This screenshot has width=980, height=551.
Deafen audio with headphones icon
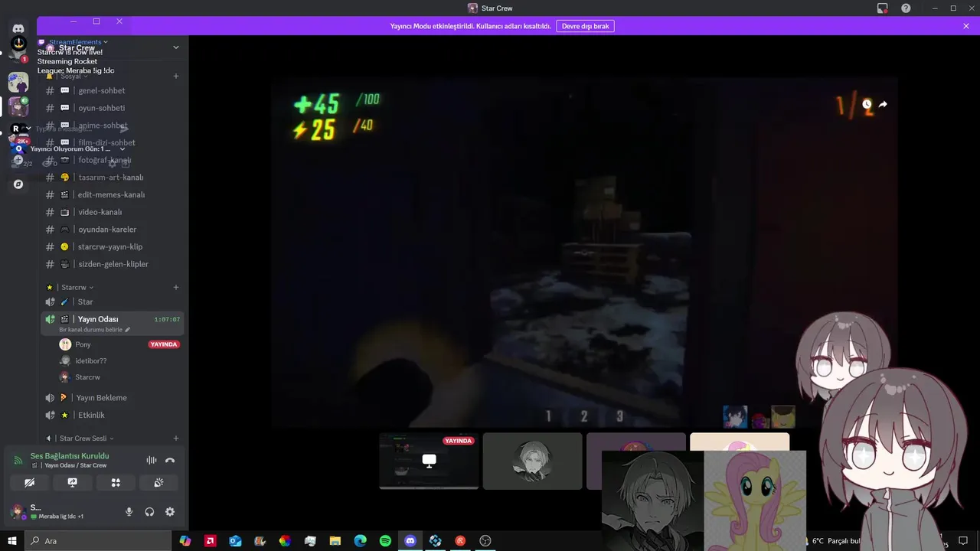pyautogui.click(x=149, y=512)
